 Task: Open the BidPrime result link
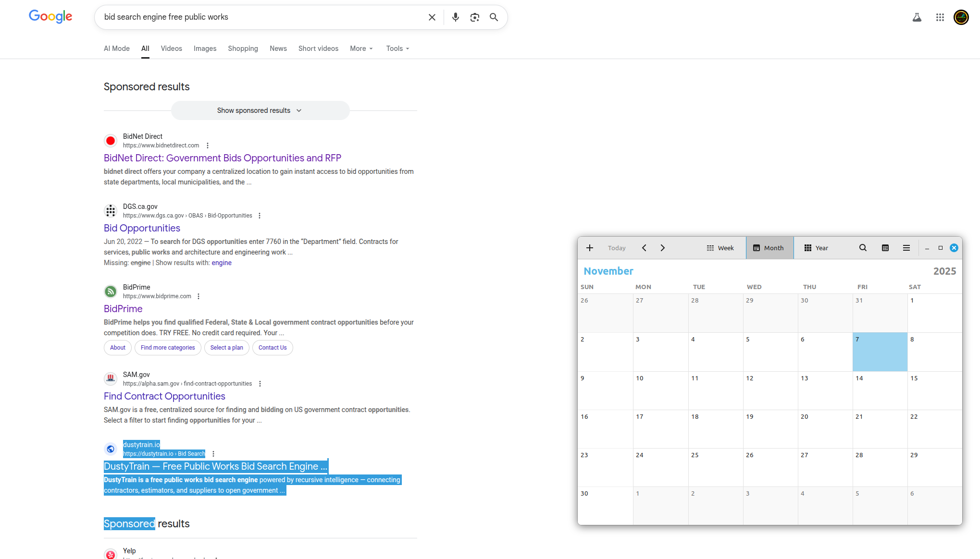click(x=123, y=309)
